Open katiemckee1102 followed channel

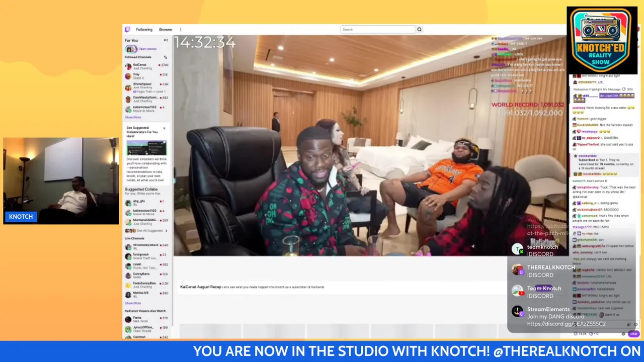[x=146, y=108]
